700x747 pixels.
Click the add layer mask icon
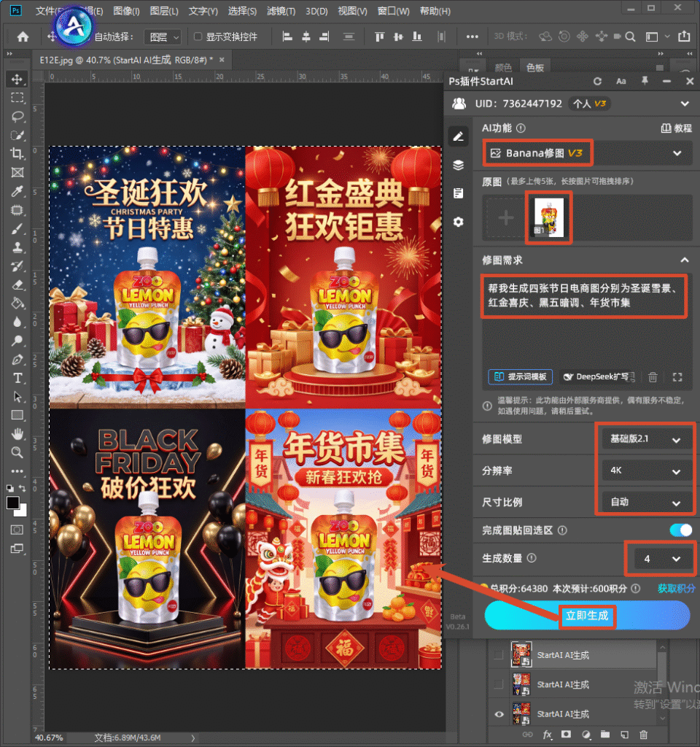click(x=566, y=735)
